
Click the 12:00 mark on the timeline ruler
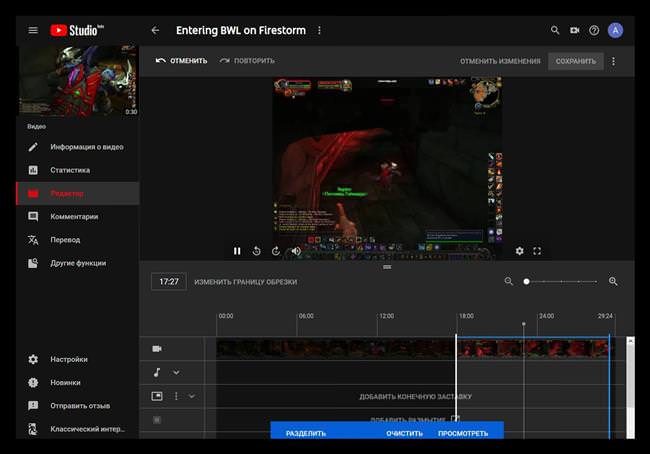pyautogui.click(x=386, y=316)
